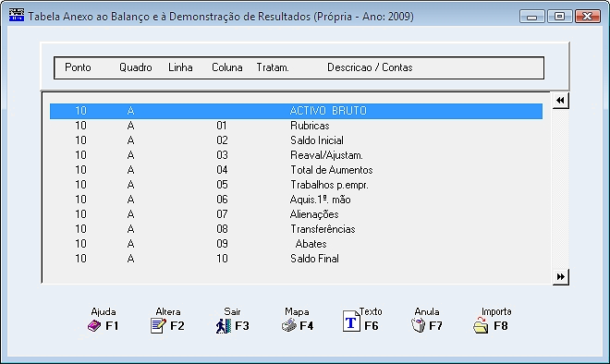The width and height of the screenshot is (610, 364).
Task: Select the Alienações row
Action: [296, 214]
